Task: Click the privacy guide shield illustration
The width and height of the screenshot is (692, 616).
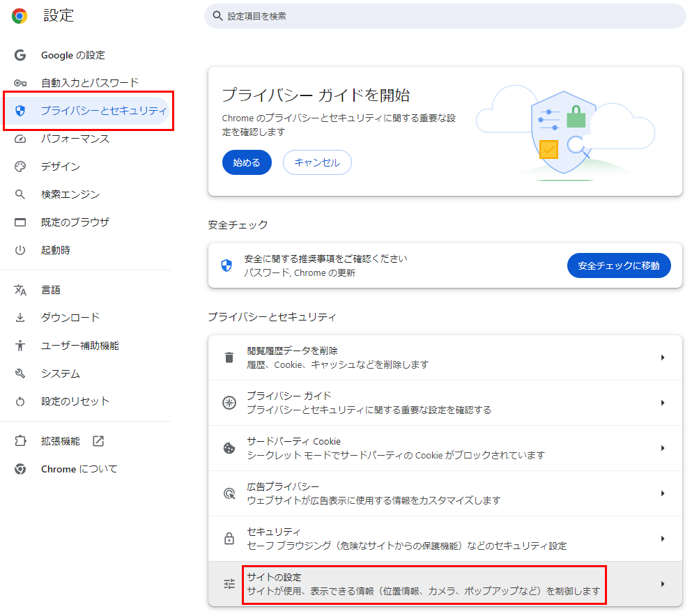Action: pos(564,132)
